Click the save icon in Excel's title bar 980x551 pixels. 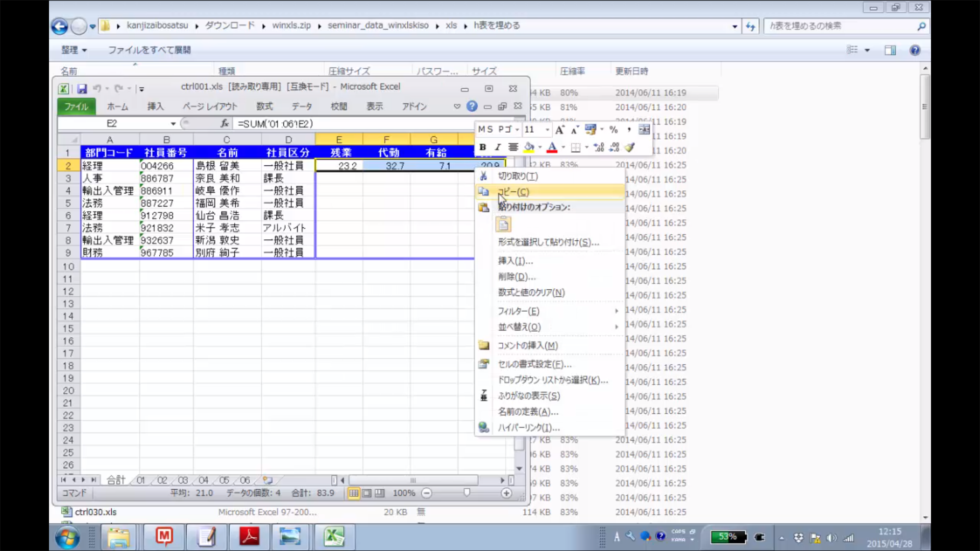point(82,89)
